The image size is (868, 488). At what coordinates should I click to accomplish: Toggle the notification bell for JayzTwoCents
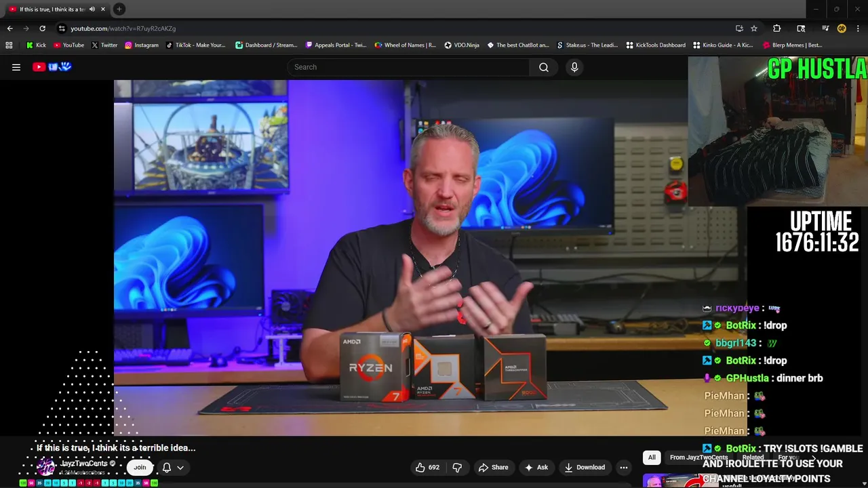(166, 468)
